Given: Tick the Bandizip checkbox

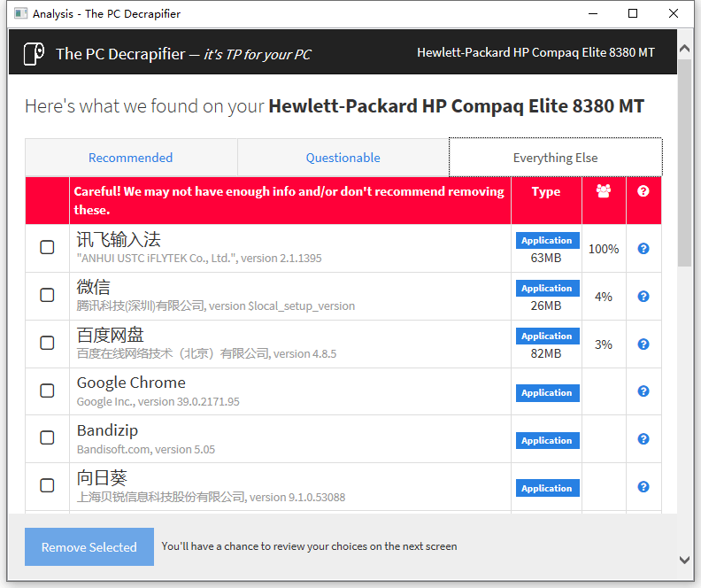Looking at the screenshot, I should pos(47,437).
